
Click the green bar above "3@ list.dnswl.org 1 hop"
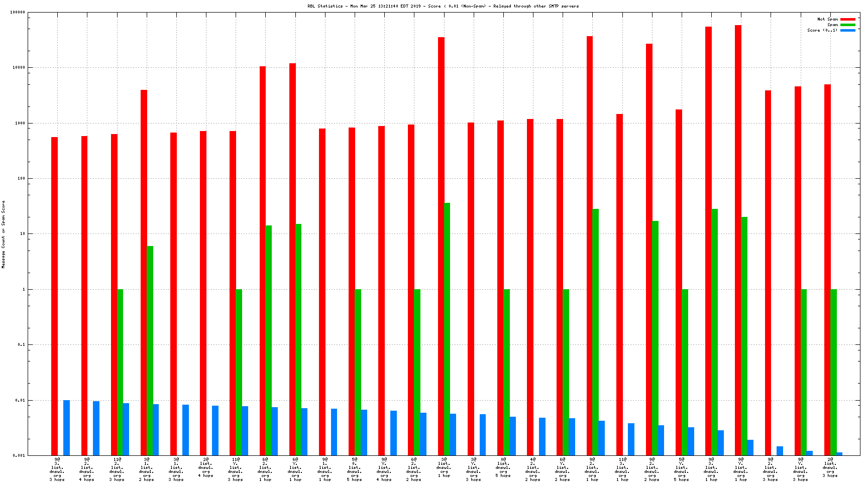coord(447,329)
